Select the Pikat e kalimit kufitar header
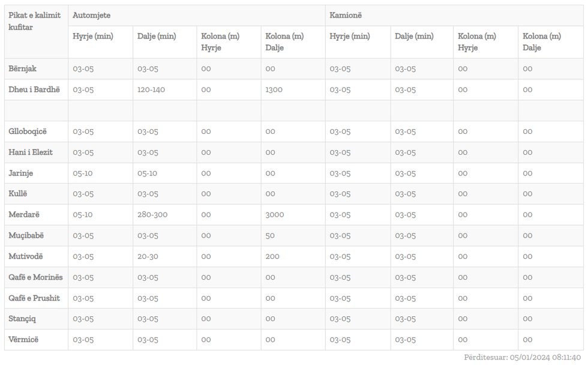The width and height of the screenshot is (588, 365). (x=34, y=22)
